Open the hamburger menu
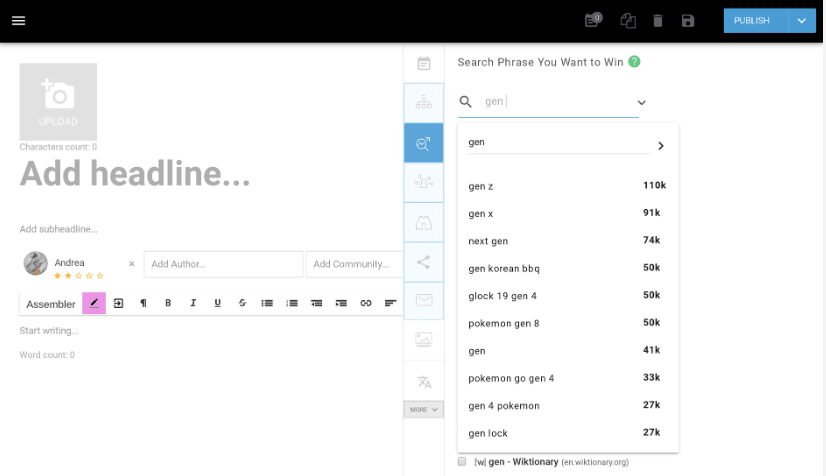The height and width of the screenshot is (476, 826). 18,21
